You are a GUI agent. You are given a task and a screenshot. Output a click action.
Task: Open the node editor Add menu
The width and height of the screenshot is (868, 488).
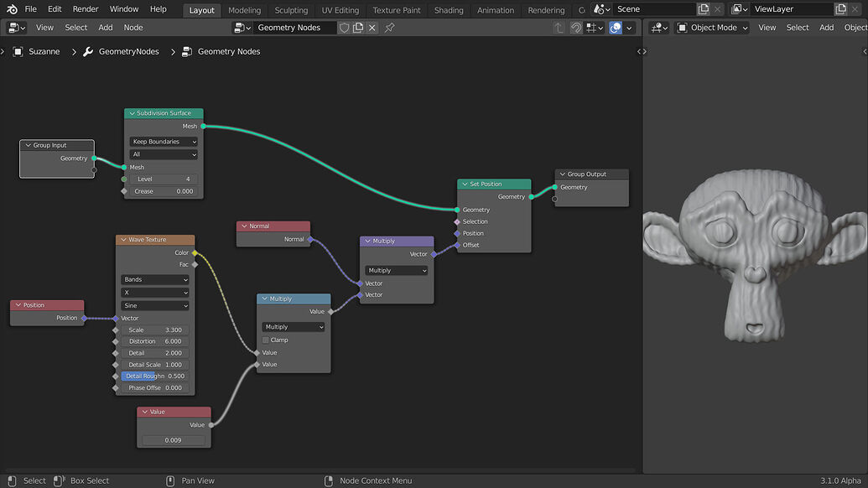click(x=105, y=28)
